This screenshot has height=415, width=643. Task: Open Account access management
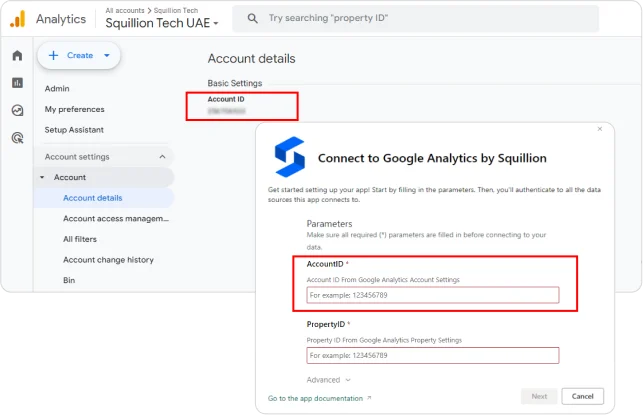tap(116, 219)
